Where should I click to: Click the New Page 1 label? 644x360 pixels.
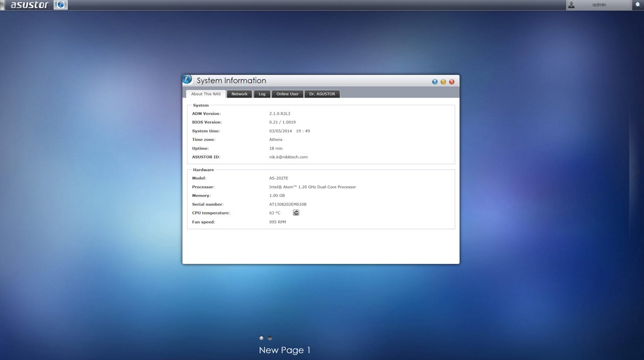(285, 350)
